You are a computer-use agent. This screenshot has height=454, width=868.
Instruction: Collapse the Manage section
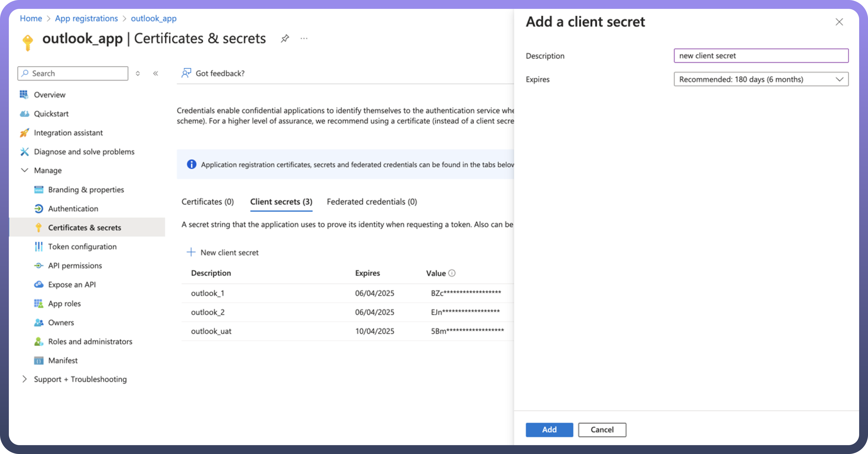25,170
